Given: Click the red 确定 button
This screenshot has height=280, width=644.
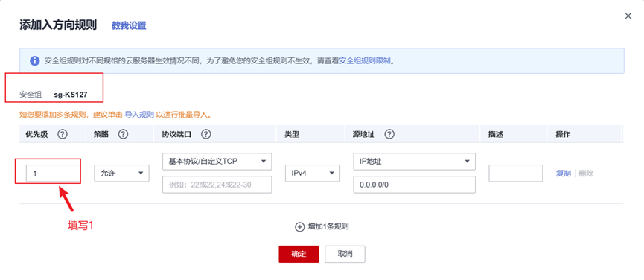Looking at the screenshot, I should 299,254.
